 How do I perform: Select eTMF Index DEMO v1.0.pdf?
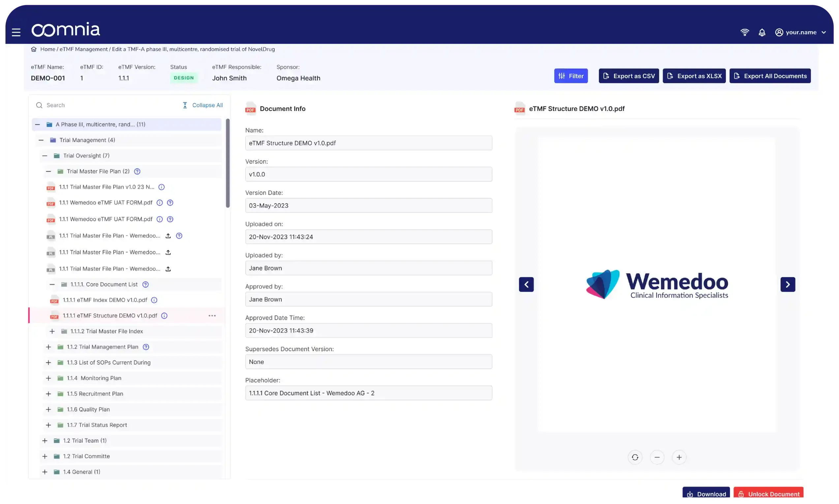105,300
